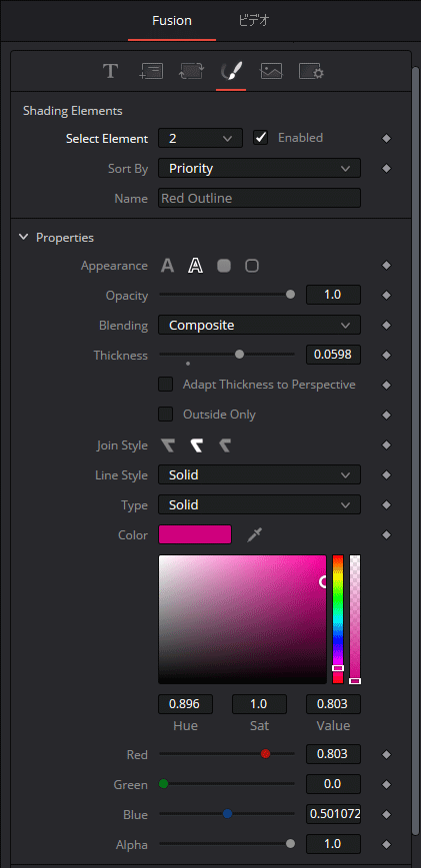Open the Image tab icon
The image size is (421, 868).
coord(271,71)
